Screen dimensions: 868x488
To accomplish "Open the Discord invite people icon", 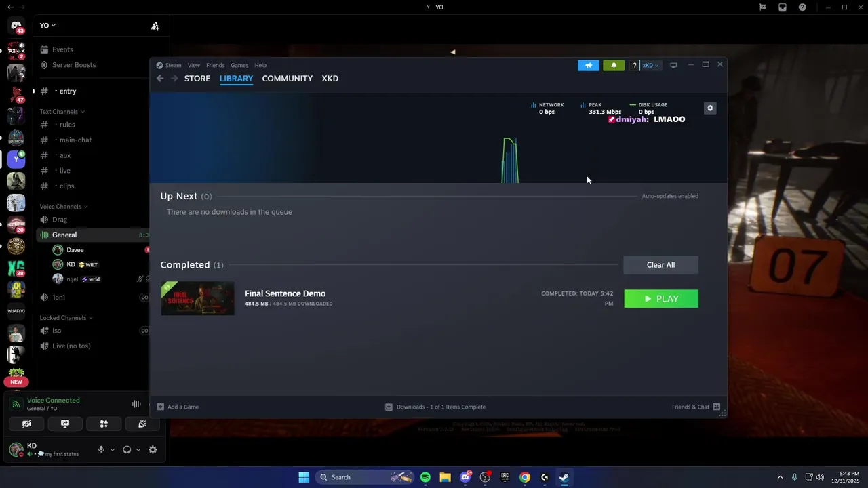I will [155, 26].
